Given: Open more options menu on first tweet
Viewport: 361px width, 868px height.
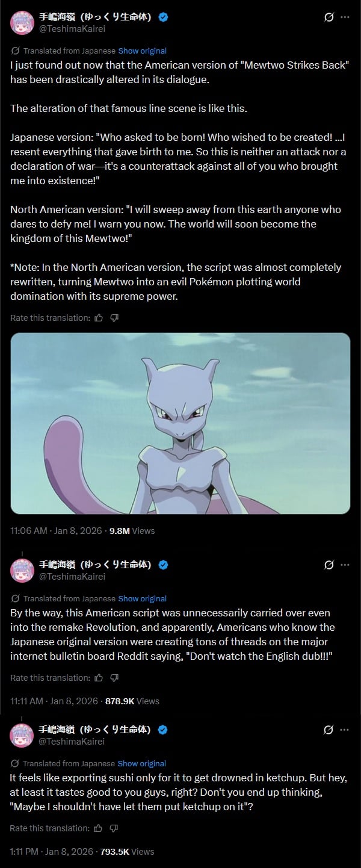Looking at the screenshot, I should point(345,17).
